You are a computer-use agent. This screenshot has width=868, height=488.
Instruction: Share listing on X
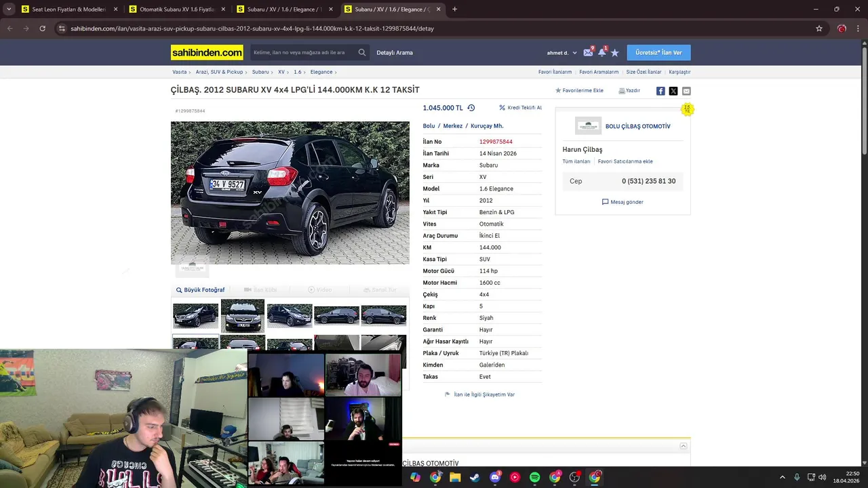point(673,91)
